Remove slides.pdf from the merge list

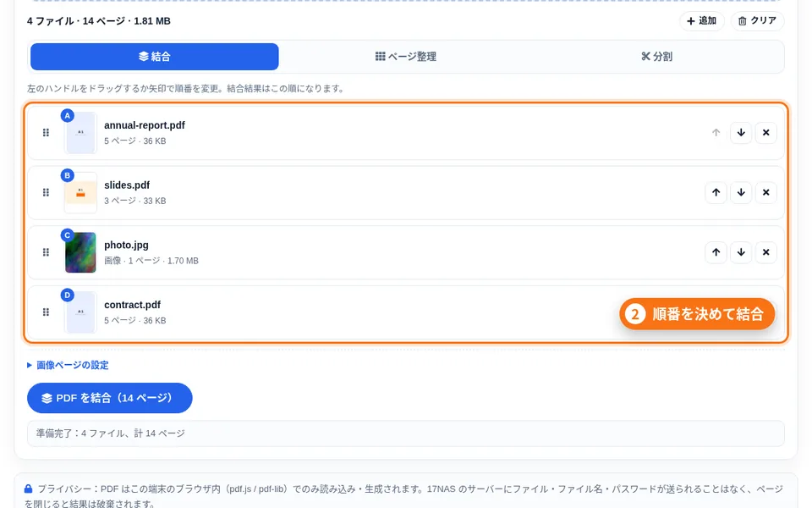pos(766,192)
